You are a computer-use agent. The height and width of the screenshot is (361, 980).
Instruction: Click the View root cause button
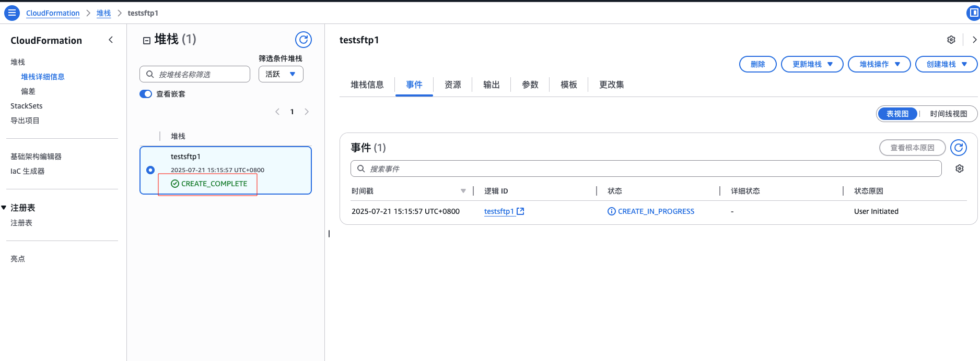tap(913, 148)
